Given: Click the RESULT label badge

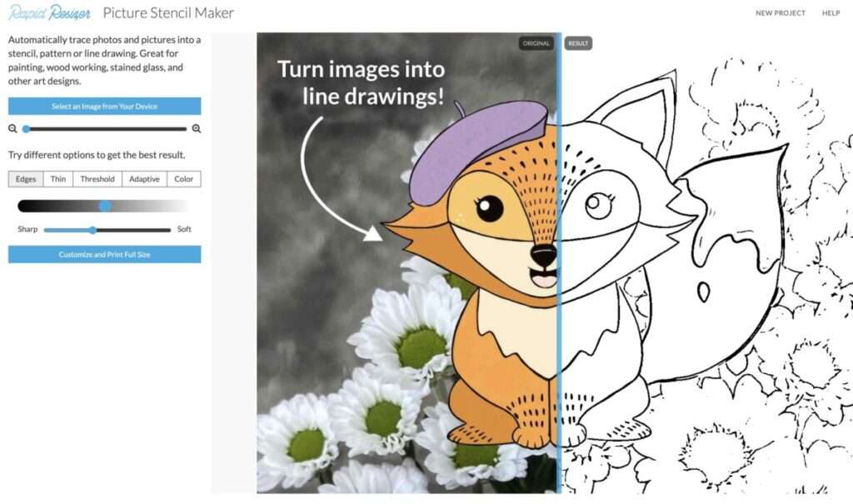Looking at the screenshot, I should click(578, 43).
